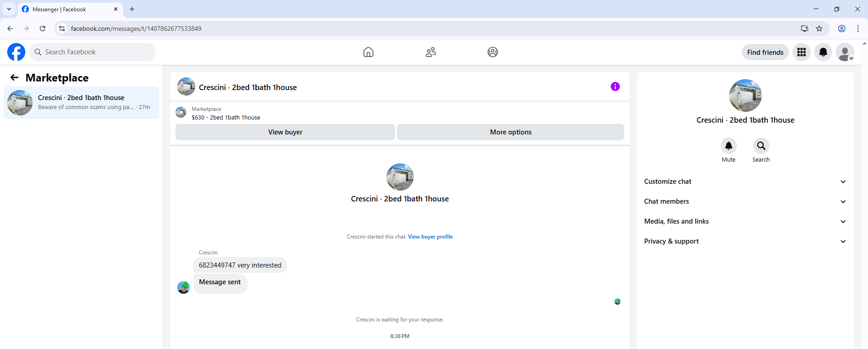Click the Facebook logo icon
Image resolution: width=868 pixels, height=349 pixels.
click(x=16, y=52)
